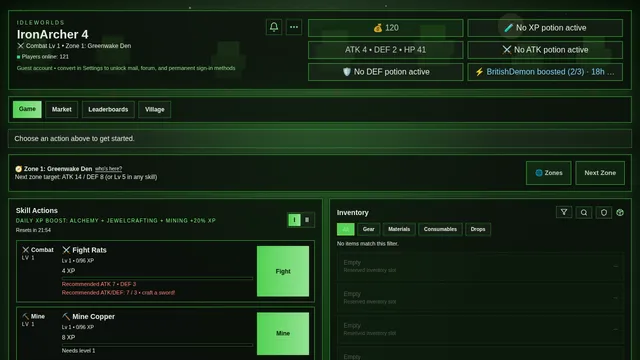Switch to the Game tab

(x=27, y=109)
